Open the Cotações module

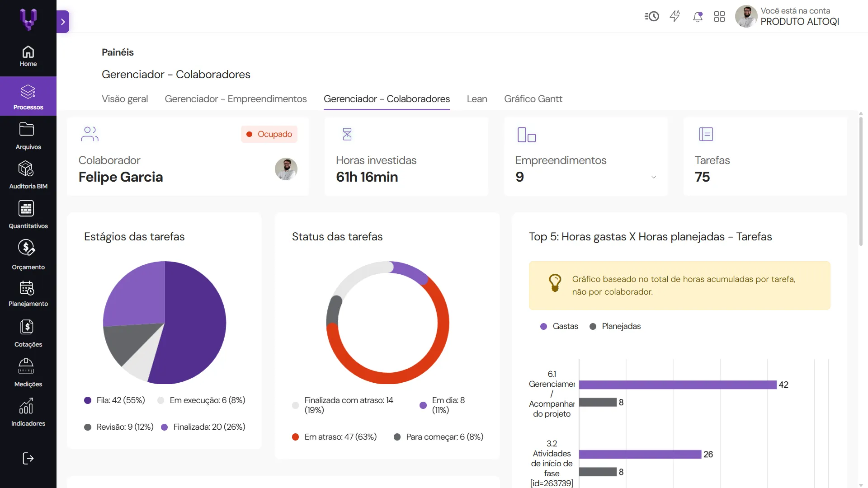[x=28, y=333]
